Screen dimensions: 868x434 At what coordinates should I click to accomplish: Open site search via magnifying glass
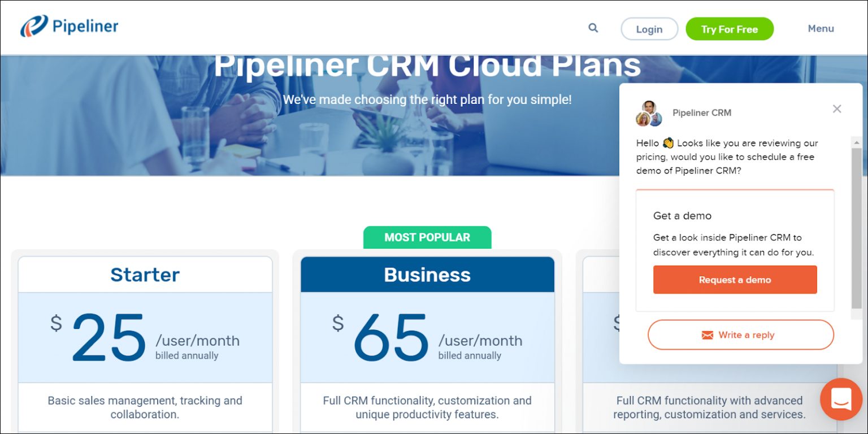pos(593,28)
